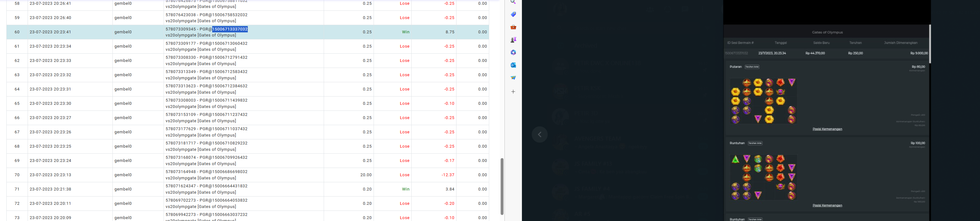Click the Taruhan Ante tag beside Putaran
Image resolution: width=980 pixels, height=221 pixels.
pyautogui.click(x=752, y=67)
